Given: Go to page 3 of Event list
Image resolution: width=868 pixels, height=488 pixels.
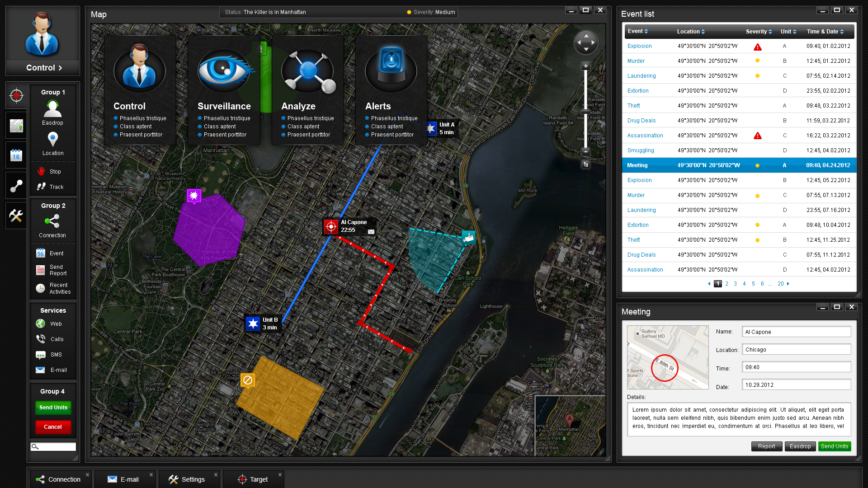Looking at the screenshot, I should 735,284.
